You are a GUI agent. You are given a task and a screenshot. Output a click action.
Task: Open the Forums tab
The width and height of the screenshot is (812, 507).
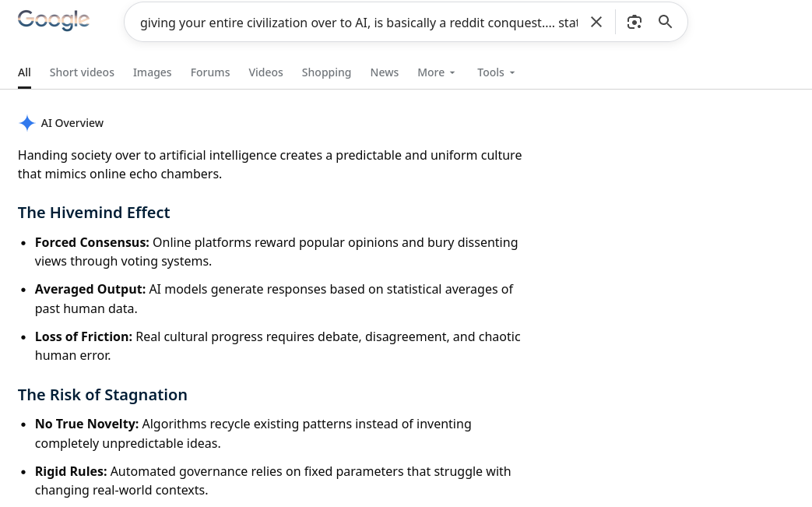point(210,72)
